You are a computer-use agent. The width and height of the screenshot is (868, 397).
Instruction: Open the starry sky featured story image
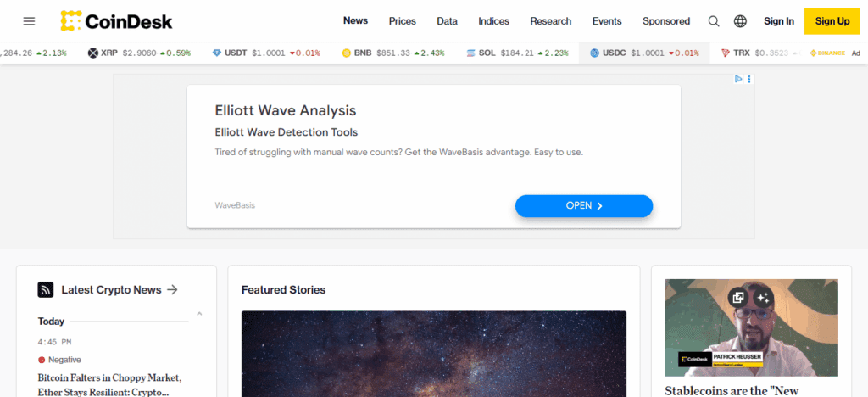pyautogui.click(x=433, y=354)
